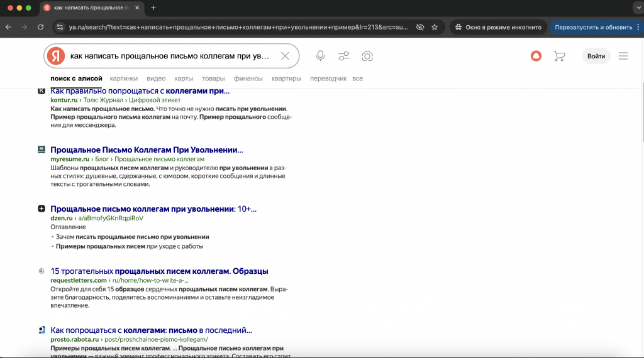Click the tracking protection eye icon
Screen dimensions: 644x358
click(419, 27)
